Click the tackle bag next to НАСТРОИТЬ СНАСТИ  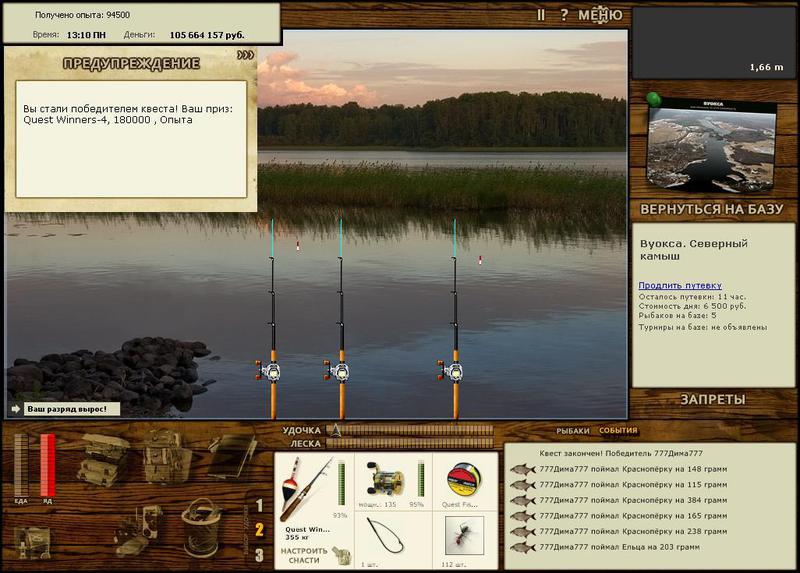341,556
